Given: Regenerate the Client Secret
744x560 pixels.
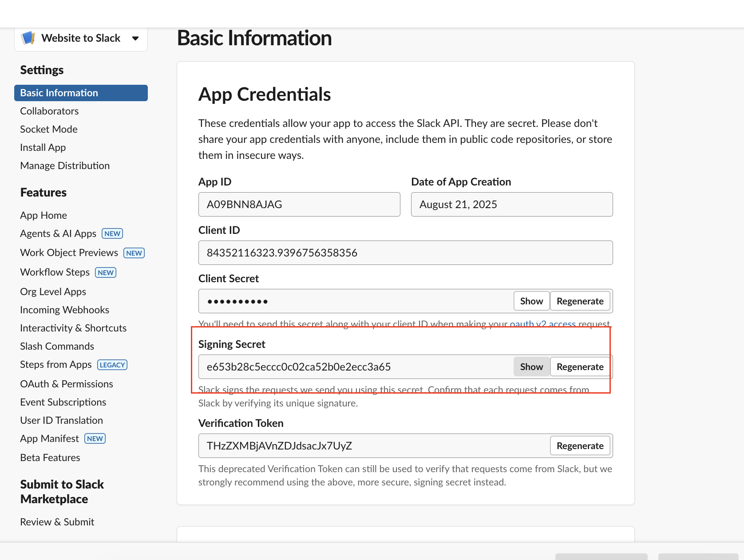Looking at the screenshot, I should [x=580, y=301].
